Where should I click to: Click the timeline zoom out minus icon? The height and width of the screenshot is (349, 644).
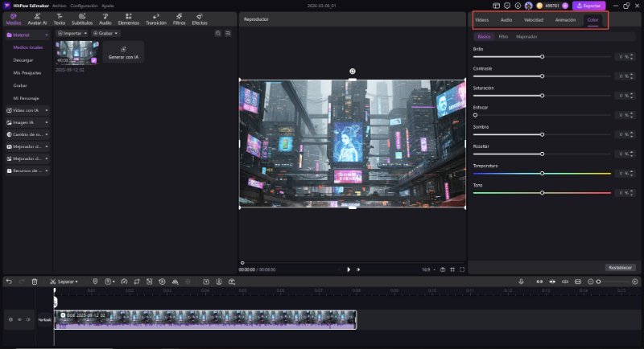coord(590,281)
